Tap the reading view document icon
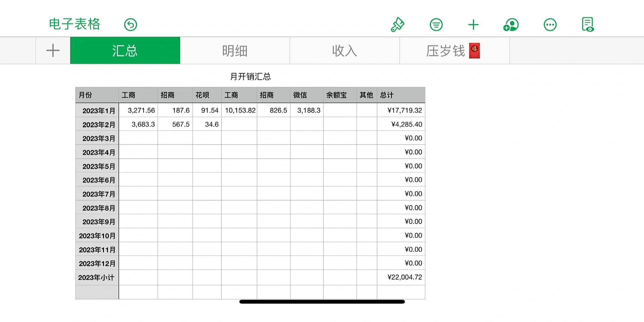The width and height of the screenshot is (644, 322). coord(588,24)
